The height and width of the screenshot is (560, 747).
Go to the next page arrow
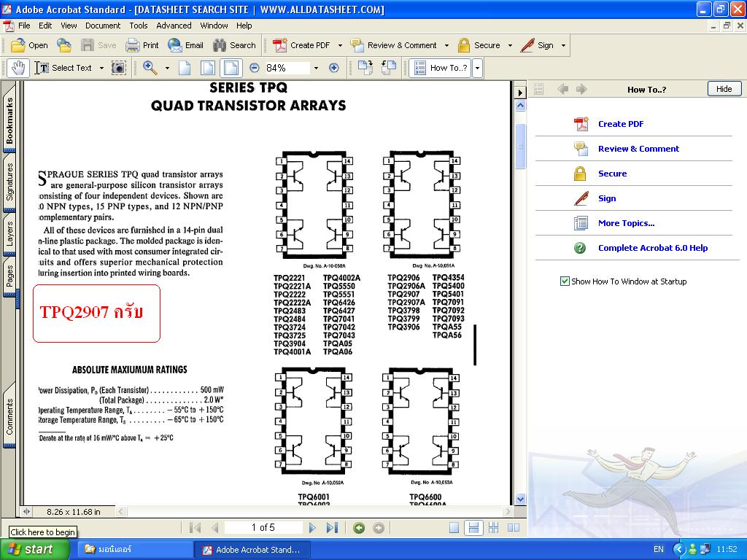312,528
